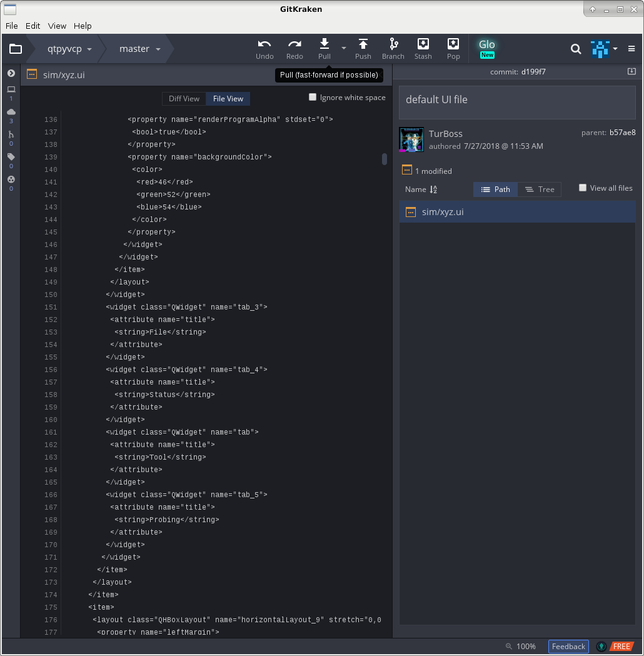Switch file list to Tree view
The height and width of the screenshot is (656, 644).
pos(540,189)
